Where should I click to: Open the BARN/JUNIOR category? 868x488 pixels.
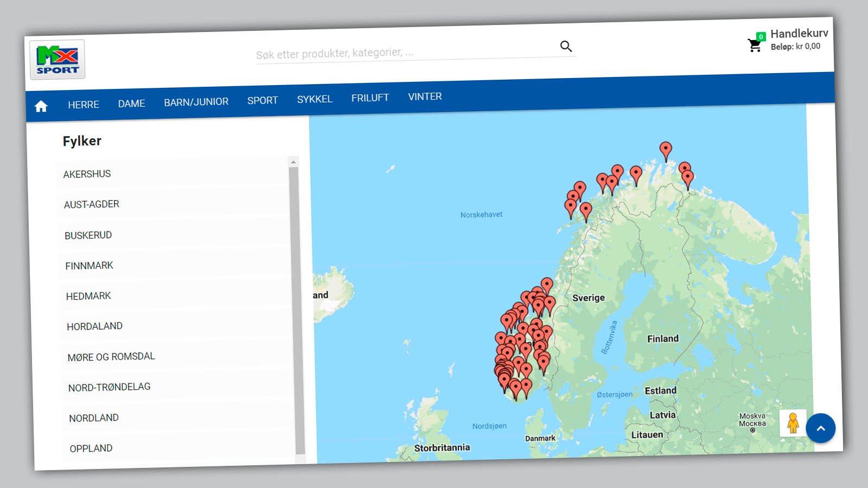[196, 102]
